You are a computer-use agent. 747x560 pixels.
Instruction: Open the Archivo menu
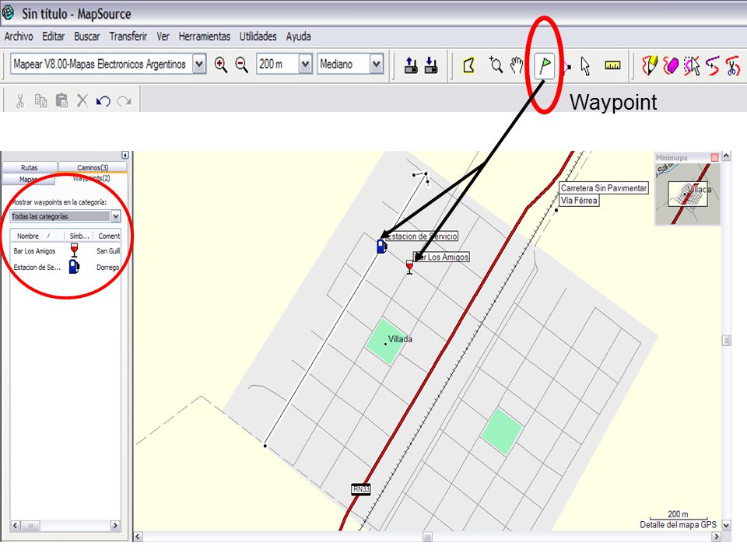[19, 37]
